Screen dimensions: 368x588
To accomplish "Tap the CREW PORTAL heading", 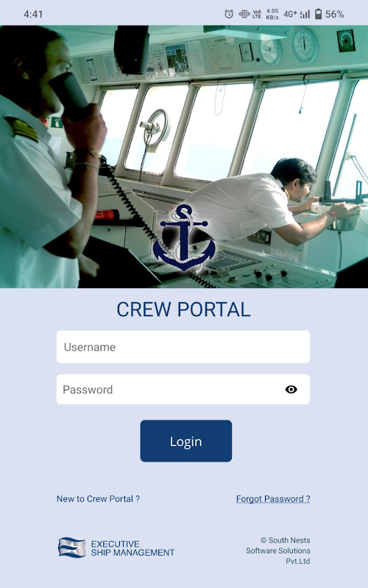I will pos(183,309).
